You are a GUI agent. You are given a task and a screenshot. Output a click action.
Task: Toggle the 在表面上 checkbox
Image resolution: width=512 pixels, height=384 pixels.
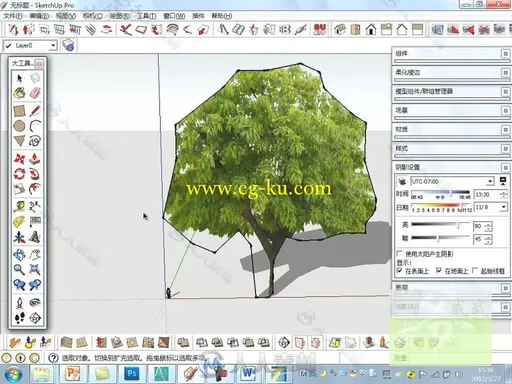[400, 271]
